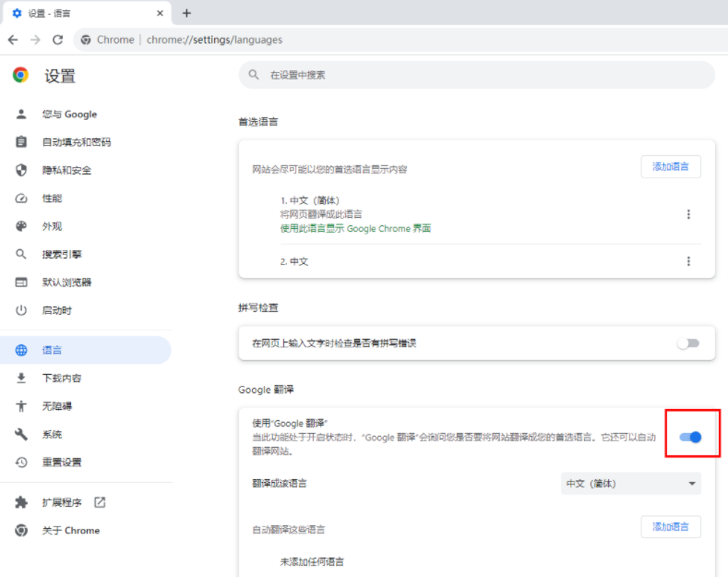
Task: Click the restore icon for 重置设置
Action: point(21,463)
